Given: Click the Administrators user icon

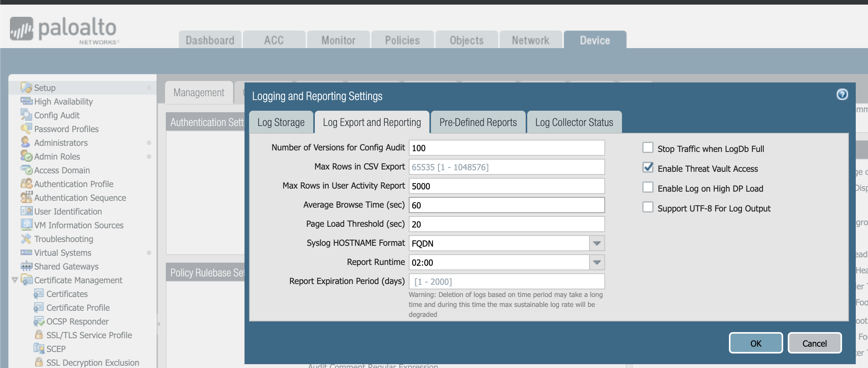Looking at the screenshot, I should pyautogui.click(x=25, y=142).
